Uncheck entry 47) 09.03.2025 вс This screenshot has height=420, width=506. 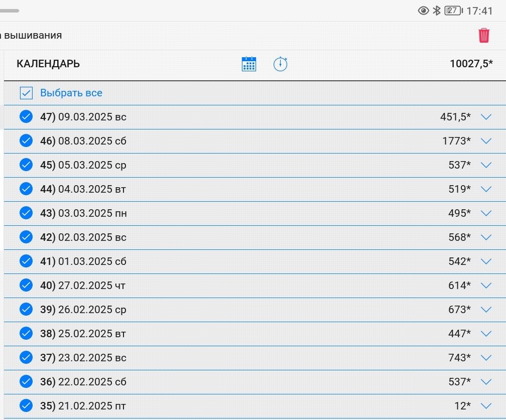click(x=26, y=117)
